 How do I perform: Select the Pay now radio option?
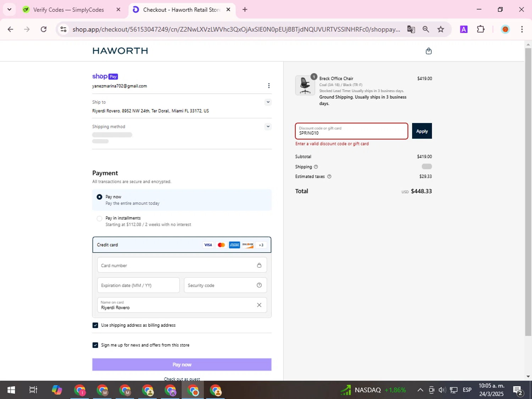pos(99,197)
